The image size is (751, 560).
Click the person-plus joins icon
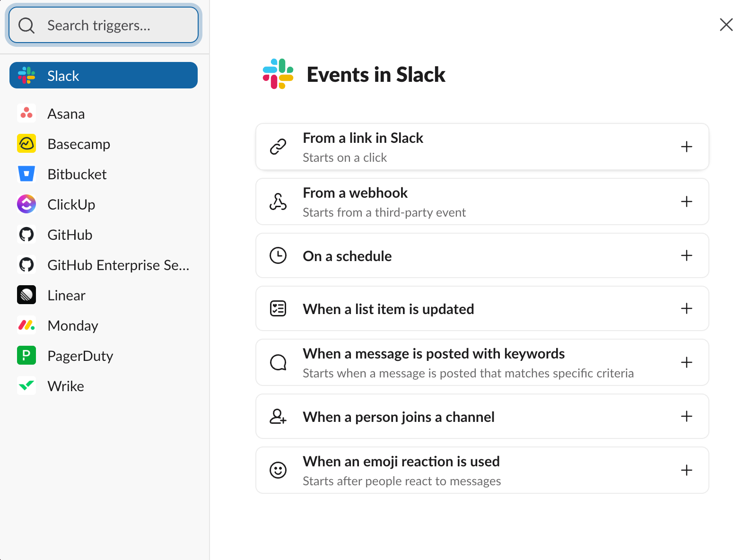(x=278, y=416)
